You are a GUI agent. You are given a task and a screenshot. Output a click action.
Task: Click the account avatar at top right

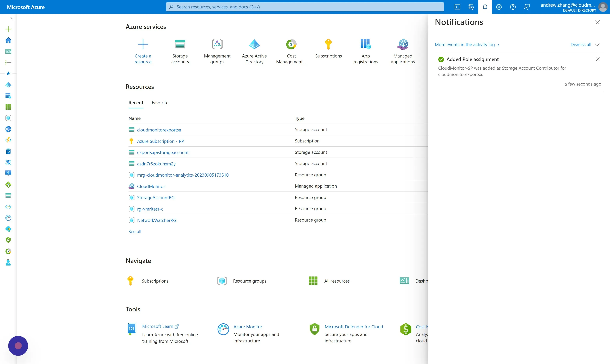click(603, 7)
